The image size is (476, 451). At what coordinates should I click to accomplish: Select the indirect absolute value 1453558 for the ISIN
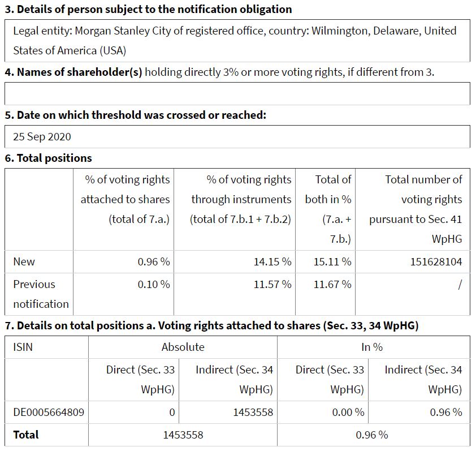pyautogui.click(x=253, y=412)
